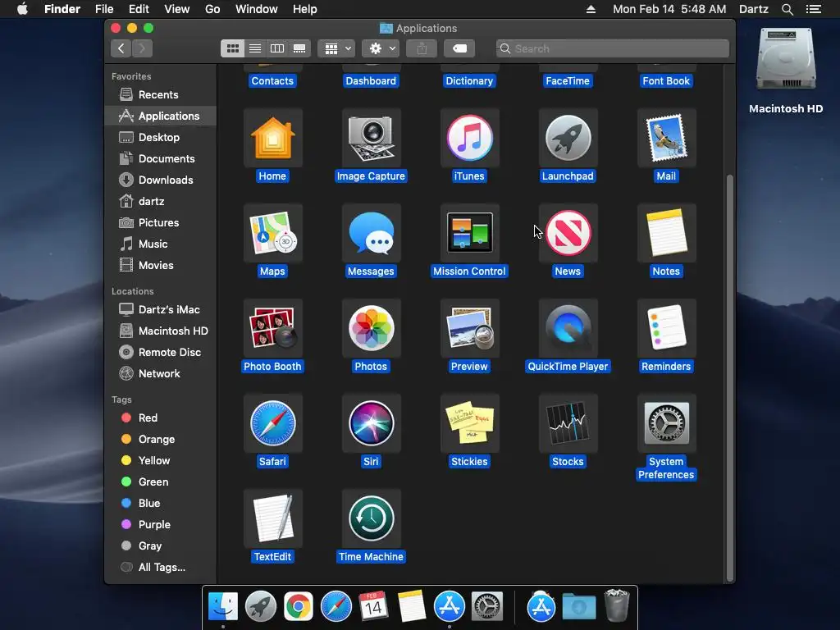Select the Mail app icon

click(x=666, y=138)
